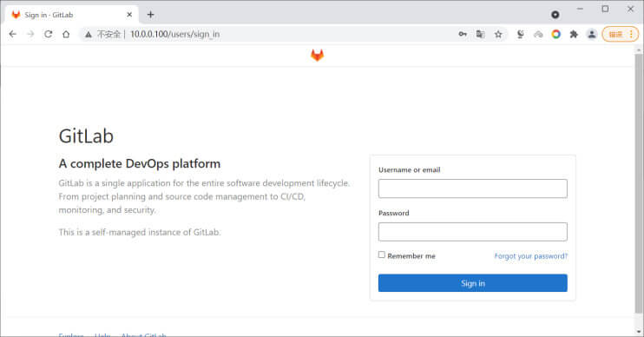Minimize the browser window

pos(580,9)
